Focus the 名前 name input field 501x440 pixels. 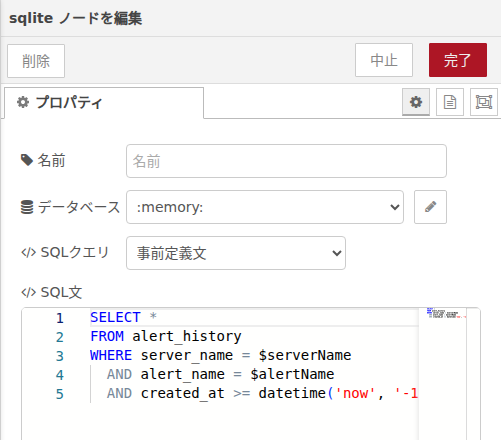(286, 161)
